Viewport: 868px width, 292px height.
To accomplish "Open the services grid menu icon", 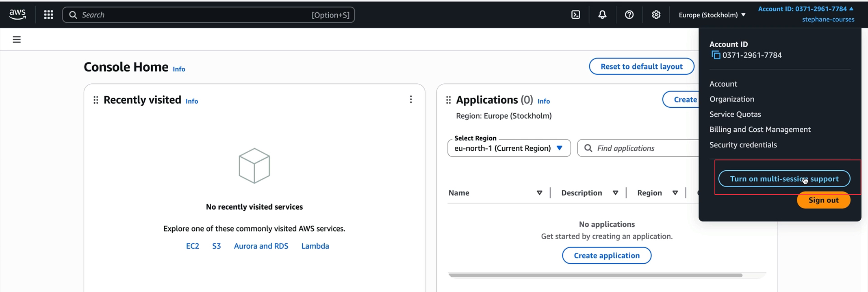I will click(49, 15).
